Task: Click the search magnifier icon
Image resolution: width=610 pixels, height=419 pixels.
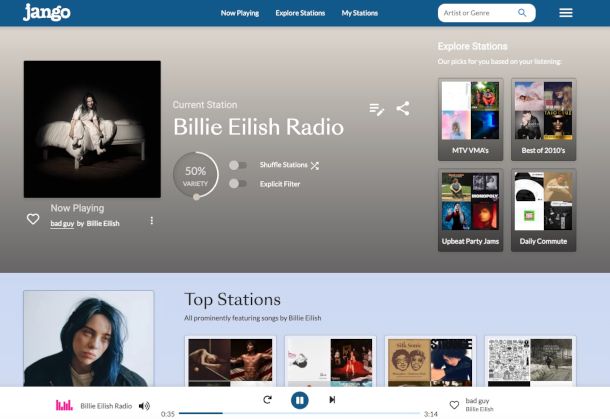Action: [x=522, y=13]
